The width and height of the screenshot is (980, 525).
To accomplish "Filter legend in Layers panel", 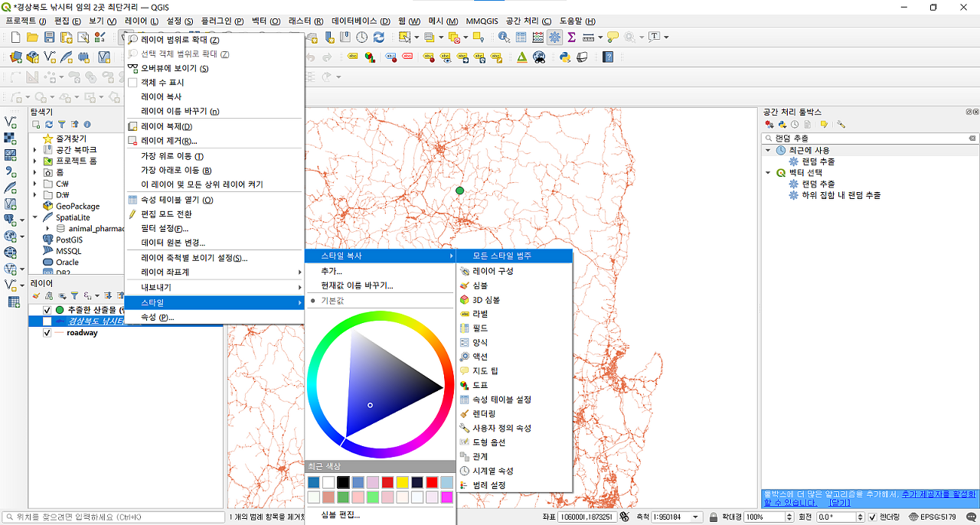I will [x=74, y=295].
